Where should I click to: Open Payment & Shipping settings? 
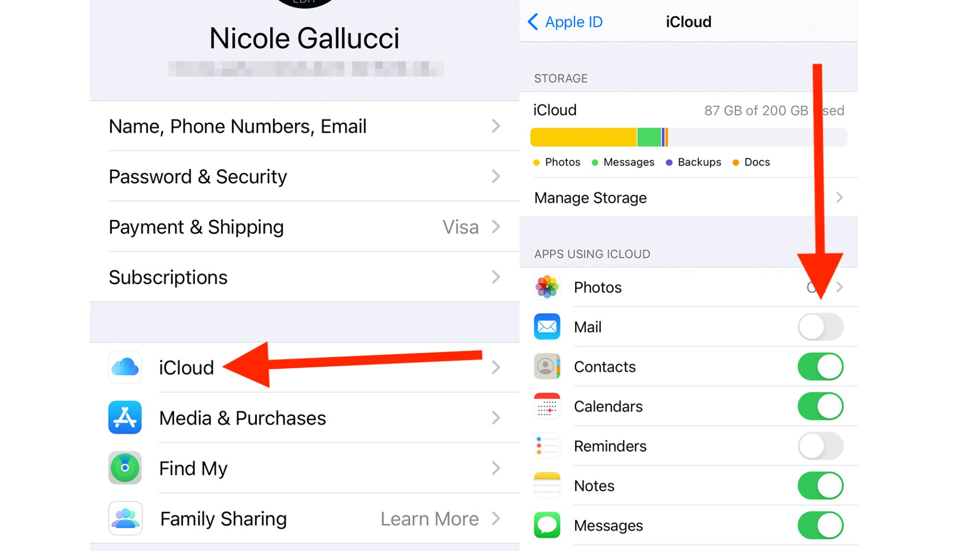click(304, 227)
